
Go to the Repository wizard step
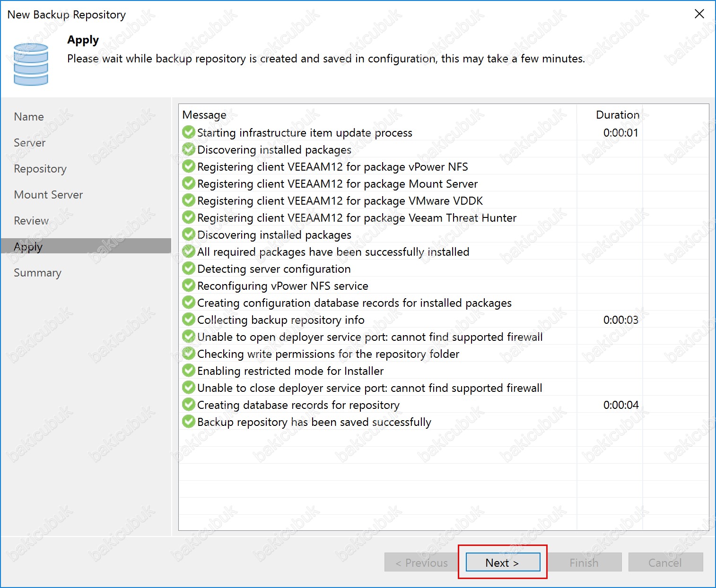pos(40,169)
